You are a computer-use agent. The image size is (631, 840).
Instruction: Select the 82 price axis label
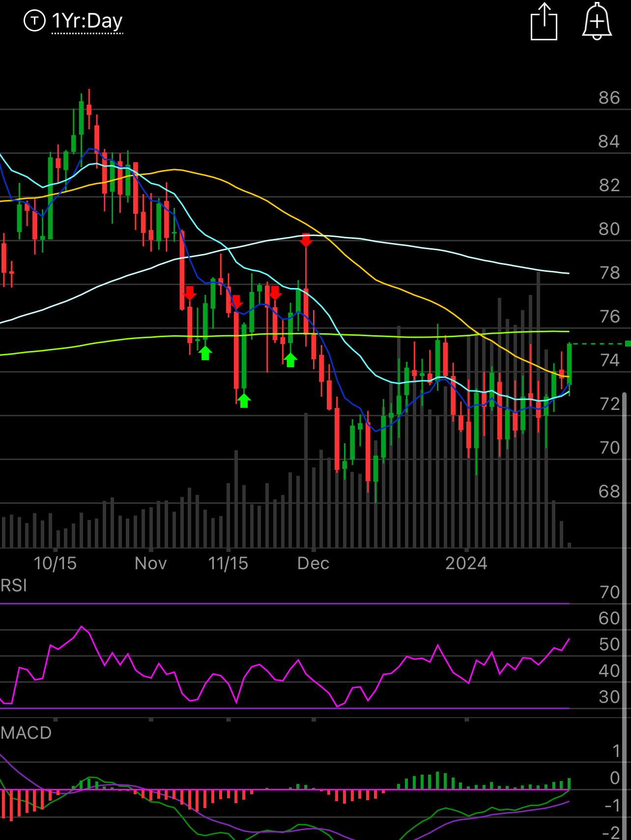(x=609, y=185)
